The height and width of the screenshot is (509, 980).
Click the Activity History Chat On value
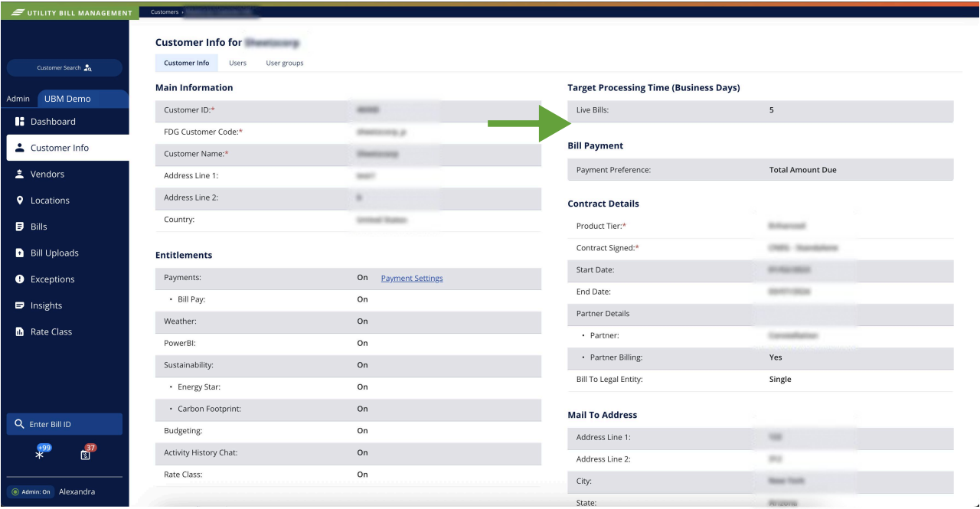pos(363,452)
